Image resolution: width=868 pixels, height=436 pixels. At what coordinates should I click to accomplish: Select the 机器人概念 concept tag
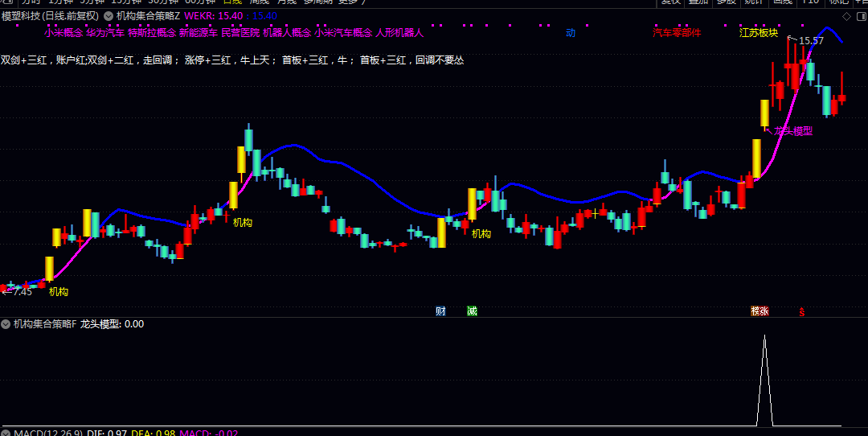(287, 33)
